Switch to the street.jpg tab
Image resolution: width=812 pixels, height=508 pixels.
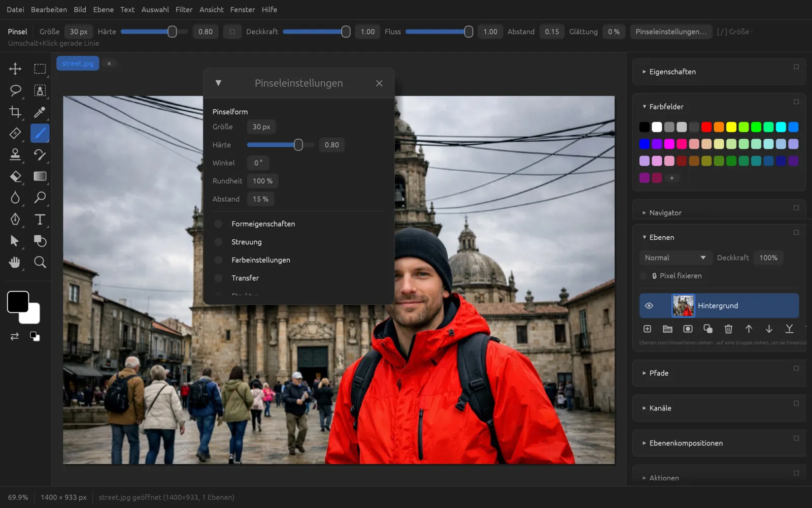pyautogui.click(x=78, y=63)
